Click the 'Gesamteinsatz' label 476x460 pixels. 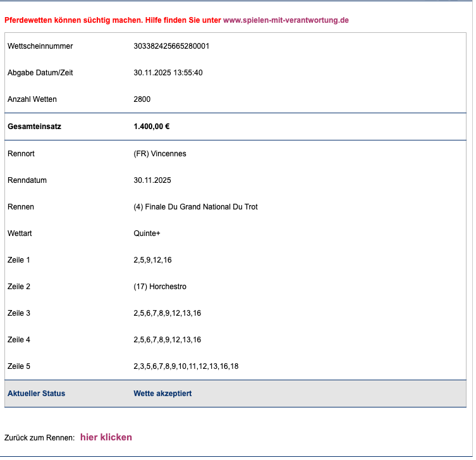34,127
